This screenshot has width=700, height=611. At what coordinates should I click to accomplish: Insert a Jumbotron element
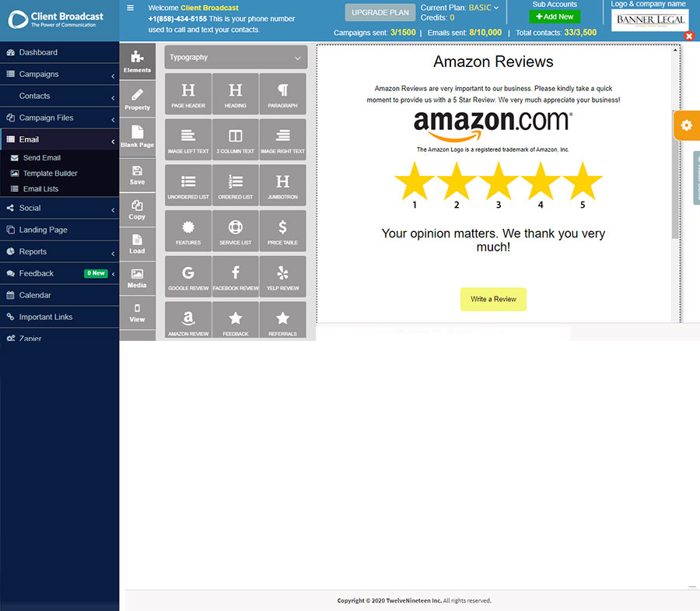tap(282, 185)
